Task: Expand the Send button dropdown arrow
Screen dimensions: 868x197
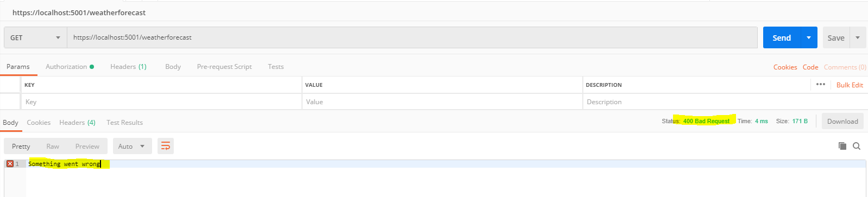Action: tap(809, 37)
